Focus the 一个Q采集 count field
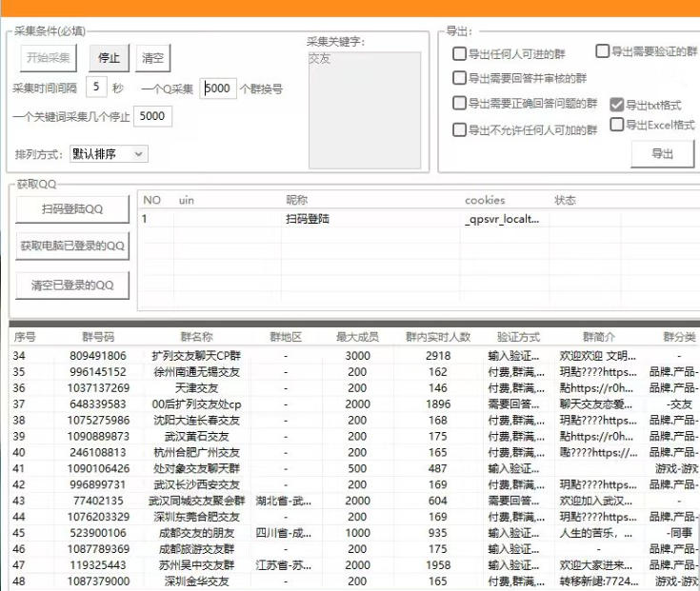700x591 pixels. click(x=218, y=89)
